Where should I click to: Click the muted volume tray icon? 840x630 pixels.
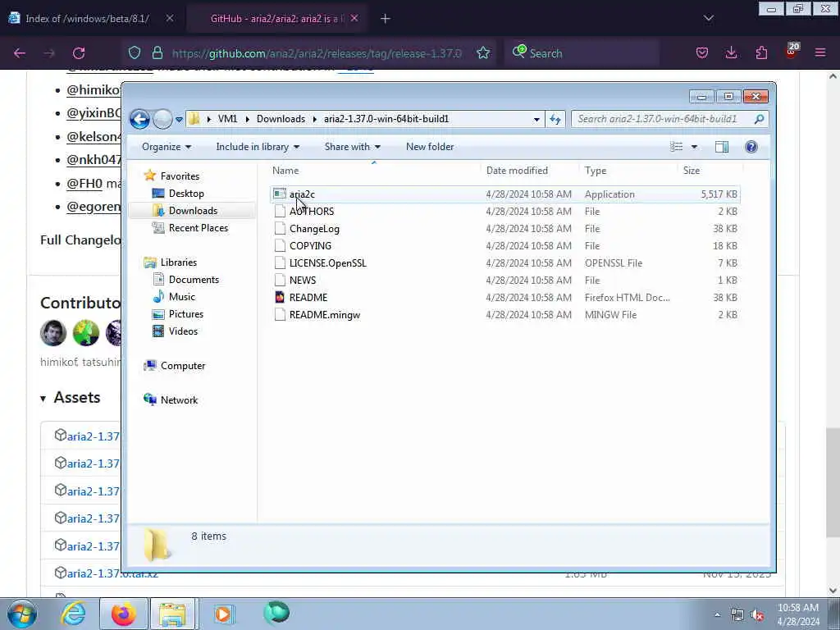tap(757, 615)
